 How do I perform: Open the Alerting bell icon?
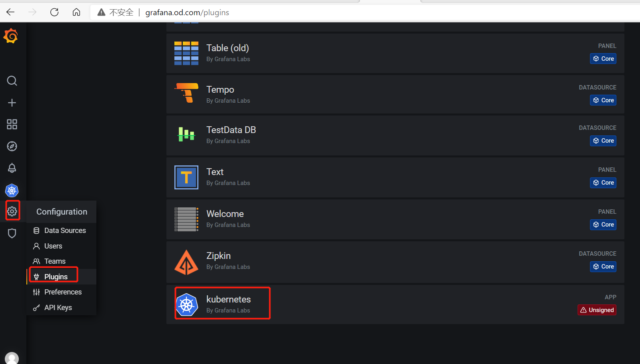click(12, 168)
